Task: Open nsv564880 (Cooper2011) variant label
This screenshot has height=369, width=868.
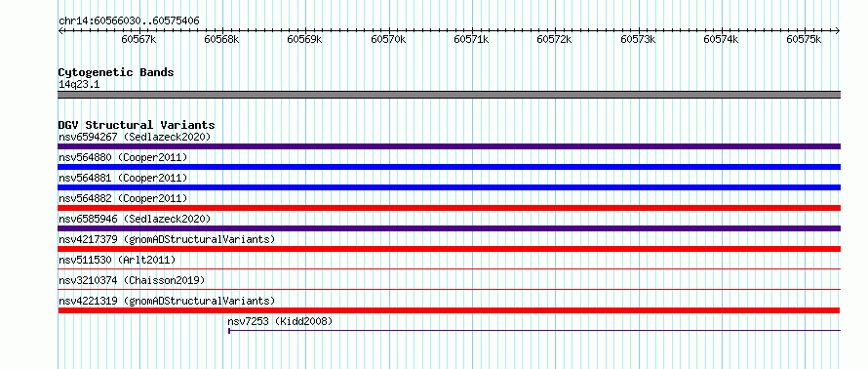Action: pyautogui.click(x=123, y=157)
